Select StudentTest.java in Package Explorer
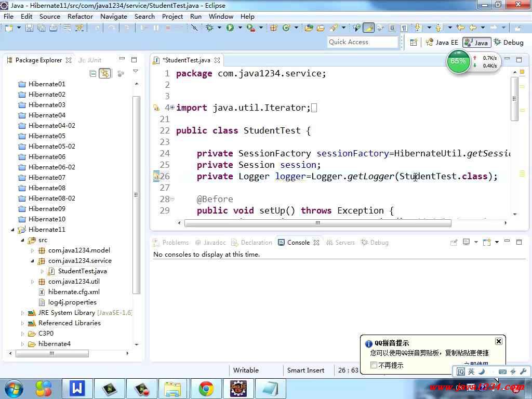This screenshot has height=399, width=532. (x=82, y=271)
